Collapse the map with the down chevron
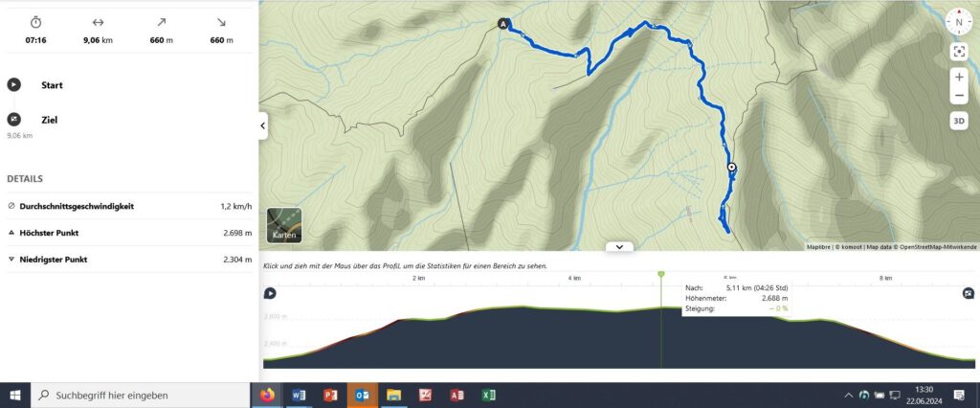 point(619,246)
